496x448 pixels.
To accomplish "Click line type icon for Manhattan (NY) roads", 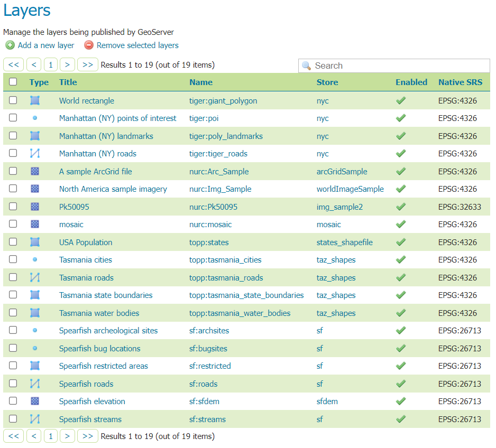I will coord(35,154).
